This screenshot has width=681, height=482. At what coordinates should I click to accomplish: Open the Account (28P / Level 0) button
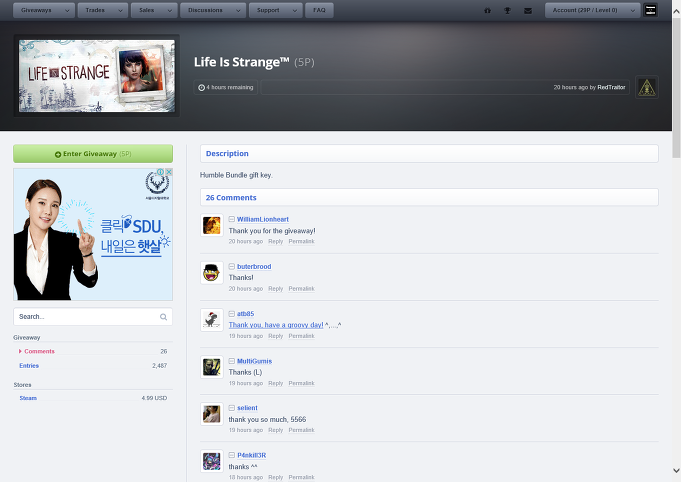[592, 10]
